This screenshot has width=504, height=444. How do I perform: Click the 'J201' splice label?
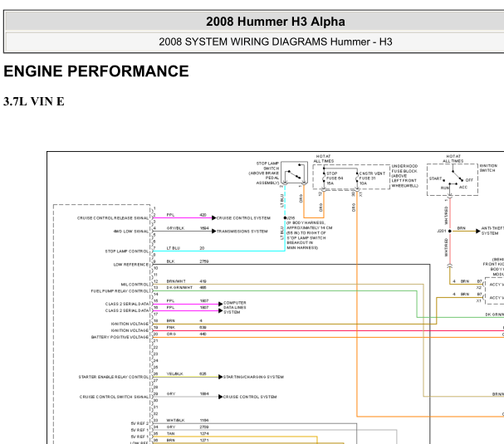(442, 231)
